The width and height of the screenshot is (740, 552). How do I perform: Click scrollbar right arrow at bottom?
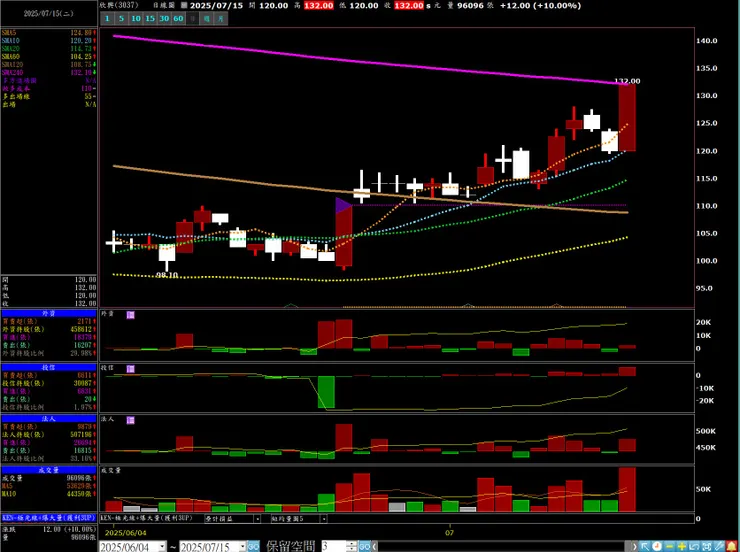(x=634, y=546)
